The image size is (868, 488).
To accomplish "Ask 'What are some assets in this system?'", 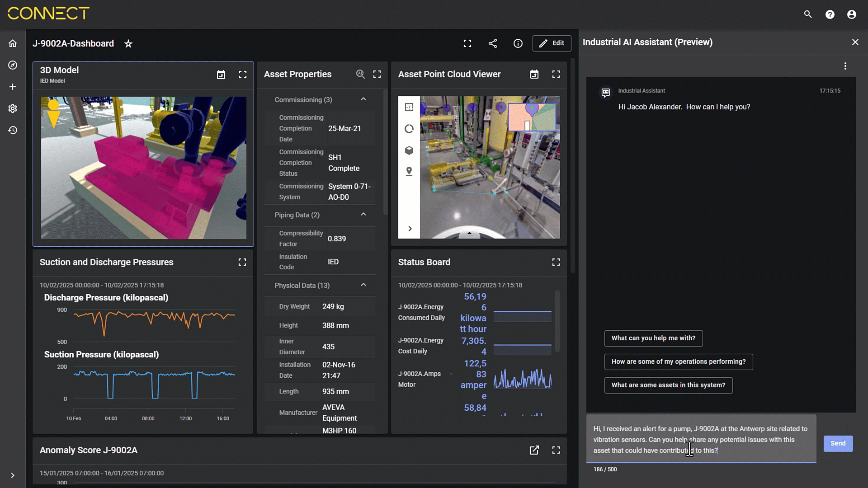I will point(668,385).
